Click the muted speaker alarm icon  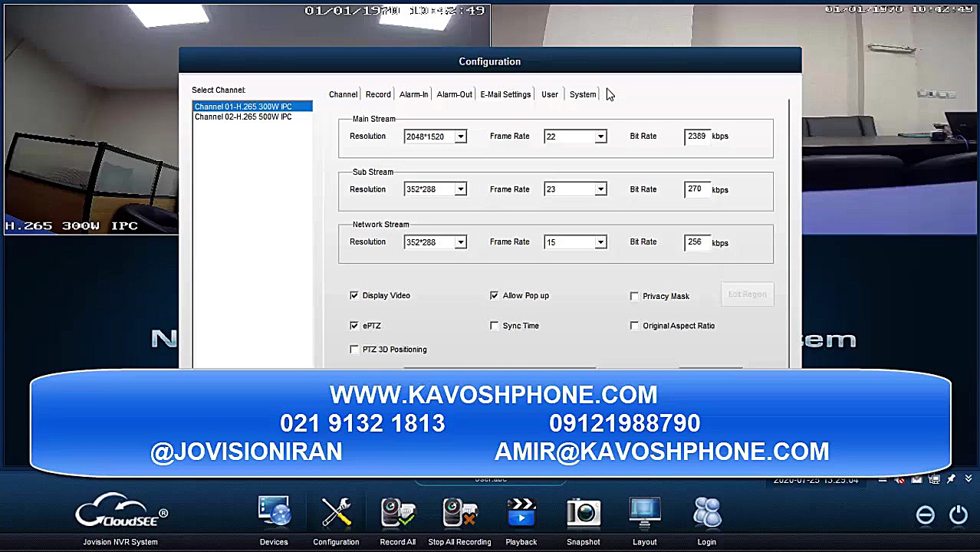[899, 480]
